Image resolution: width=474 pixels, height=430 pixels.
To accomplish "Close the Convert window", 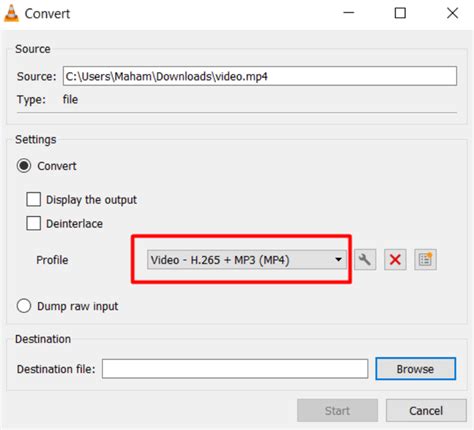I will (452, 13).
